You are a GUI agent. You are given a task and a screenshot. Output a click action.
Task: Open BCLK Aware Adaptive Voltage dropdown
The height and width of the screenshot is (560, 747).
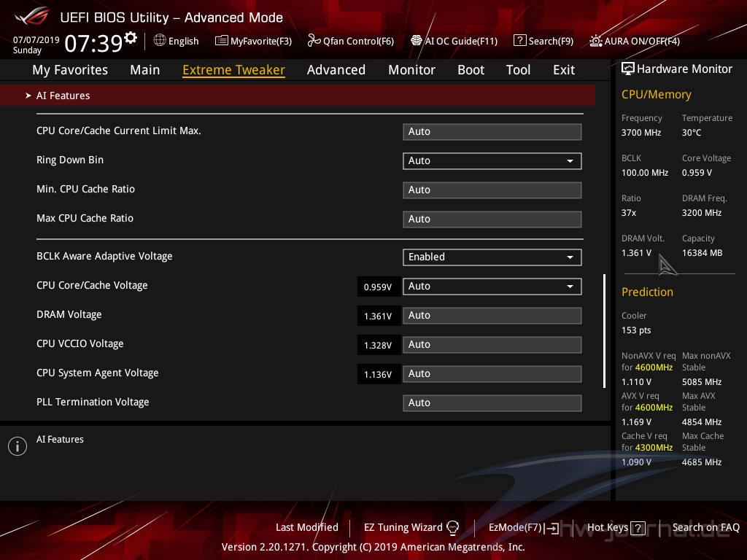click(492, 257)
